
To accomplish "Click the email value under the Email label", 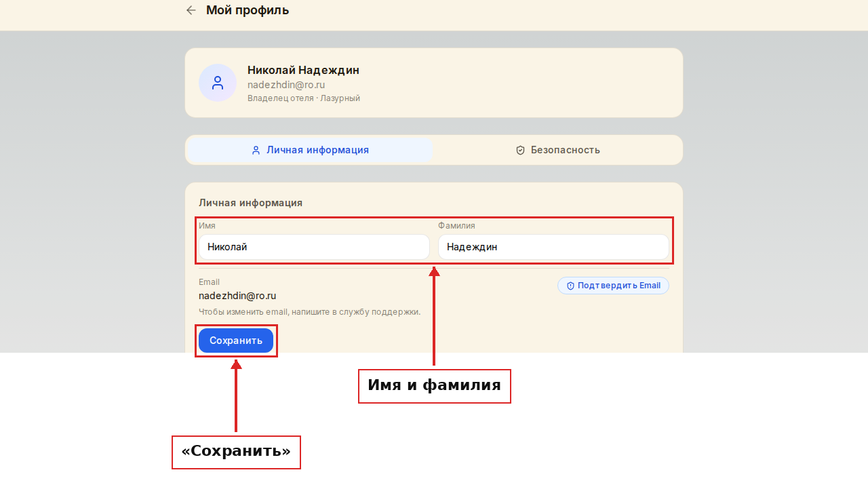I will coord(237,296).
